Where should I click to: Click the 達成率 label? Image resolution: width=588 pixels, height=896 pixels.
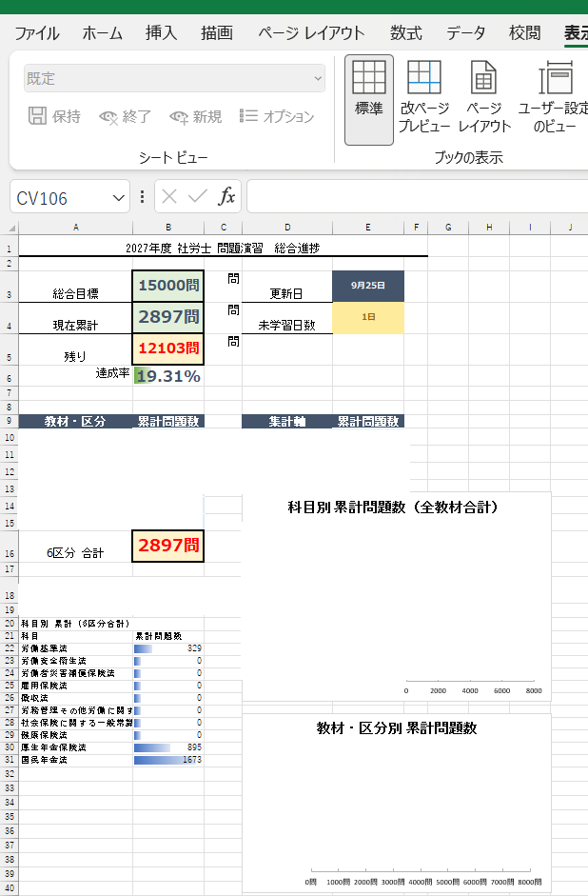(112, 373)
